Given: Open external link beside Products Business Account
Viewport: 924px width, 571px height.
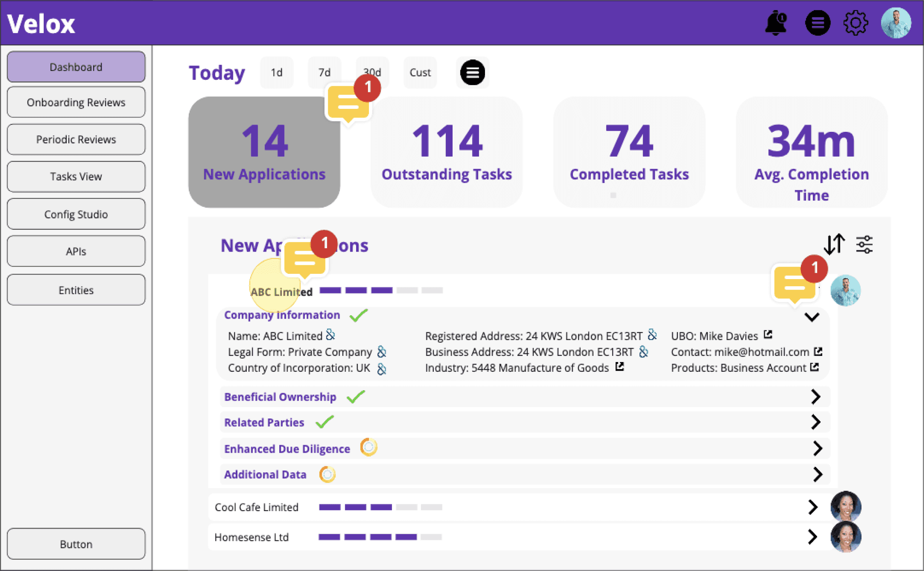Looking at the screenshot, I should 814,367.
